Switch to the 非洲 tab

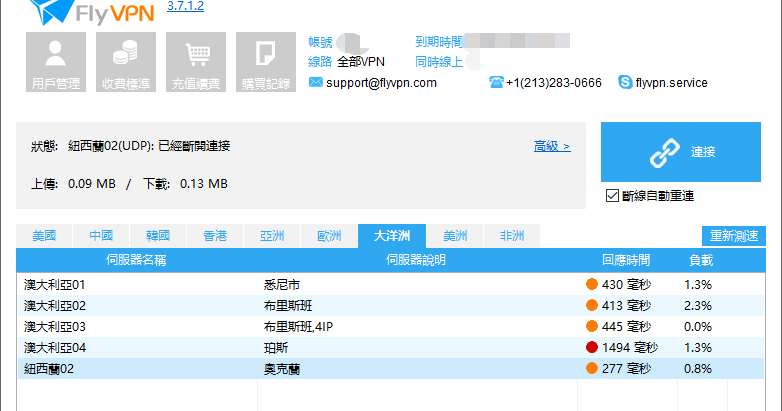[x=512, y=236]
